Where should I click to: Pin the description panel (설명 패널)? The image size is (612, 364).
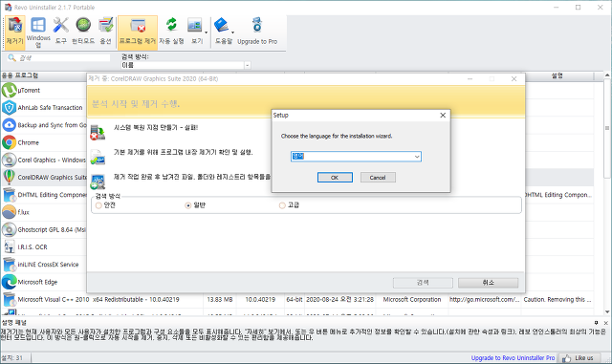596,323
